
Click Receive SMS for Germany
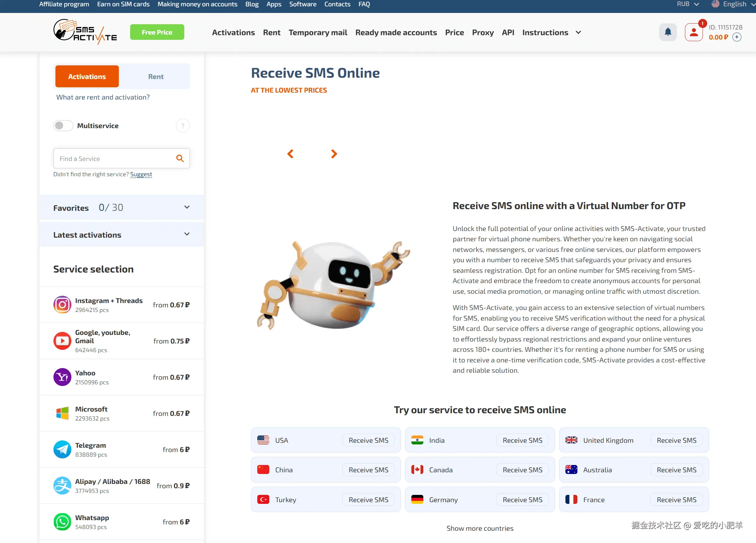click(522, 500)
